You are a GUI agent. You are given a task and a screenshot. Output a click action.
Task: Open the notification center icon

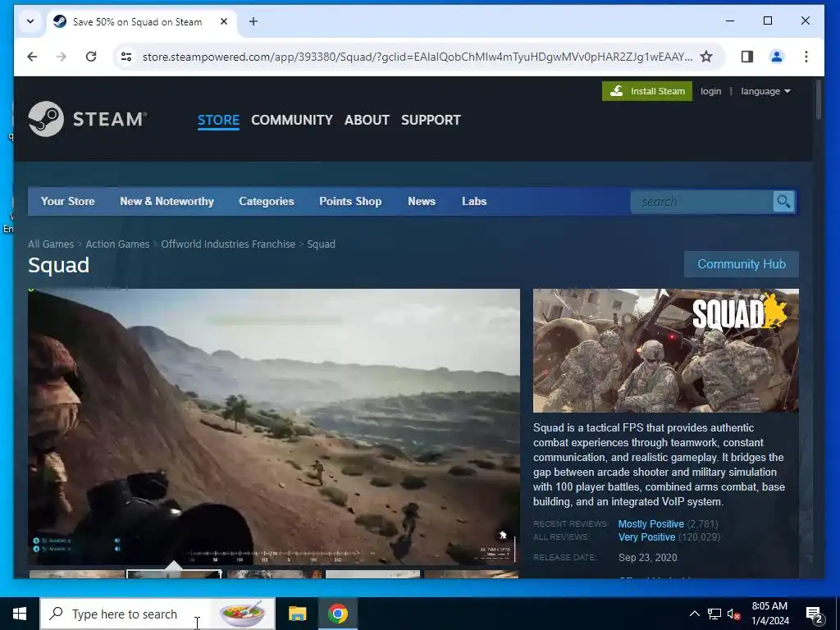815,614
